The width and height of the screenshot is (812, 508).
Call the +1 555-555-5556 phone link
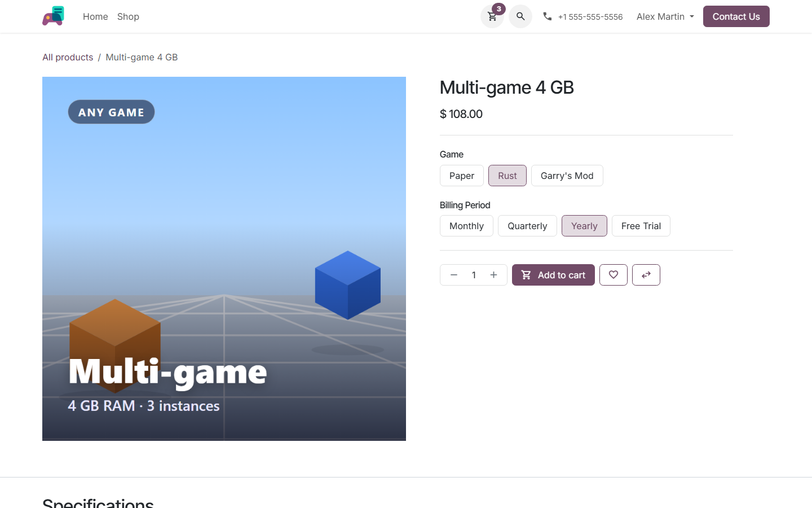click(590, 17)
